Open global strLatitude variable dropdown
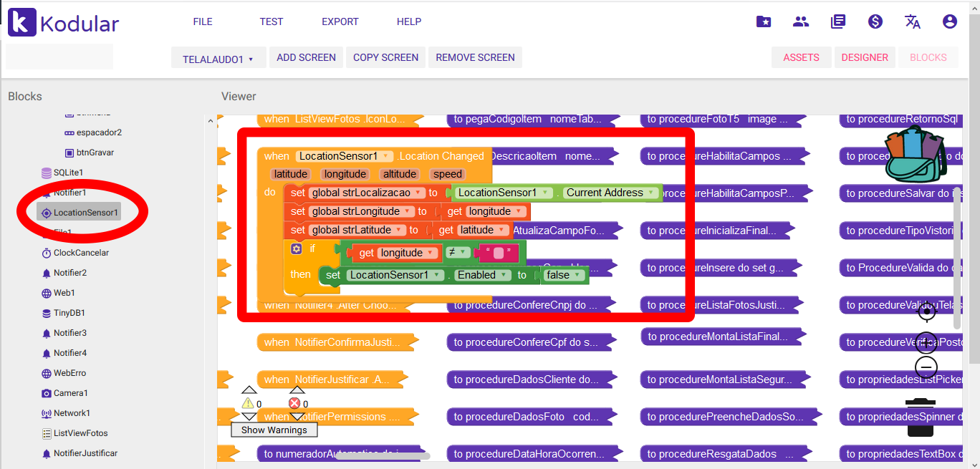Viewport: 980px width, 469px height. point(358,230)
